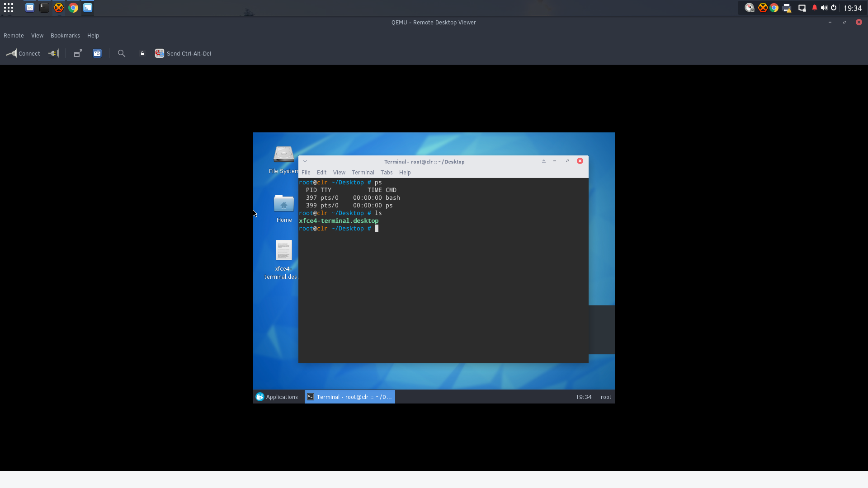Open the red notification bell
Screen dimensions: 868x488
(x=815, y=8)
